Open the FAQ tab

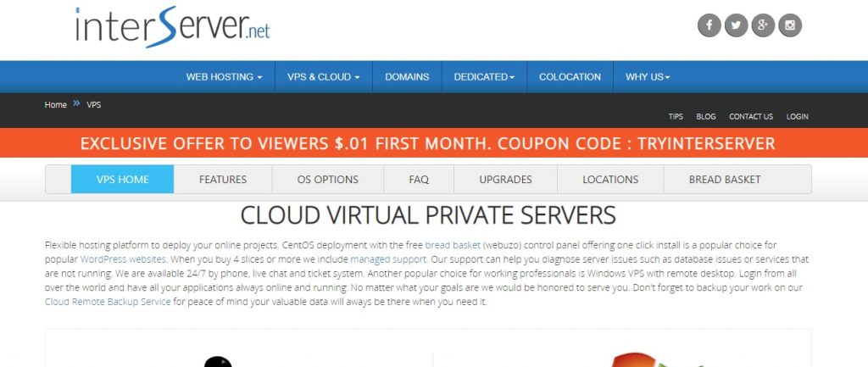pyautogui.click(x=419, y=180)
